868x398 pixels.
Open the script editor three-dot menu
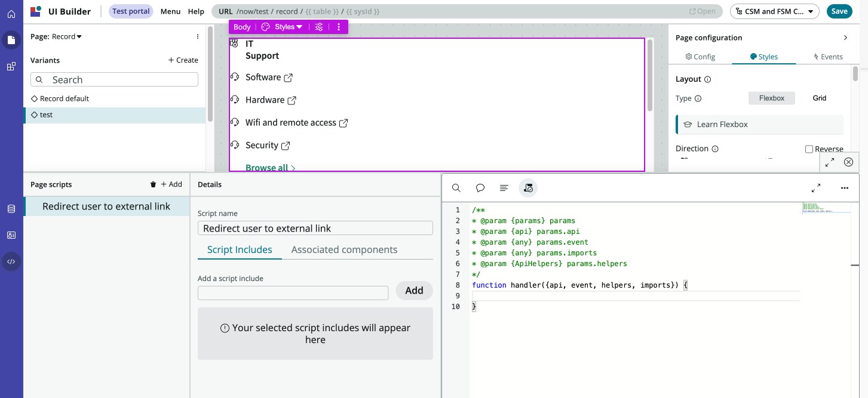point(844,188)
